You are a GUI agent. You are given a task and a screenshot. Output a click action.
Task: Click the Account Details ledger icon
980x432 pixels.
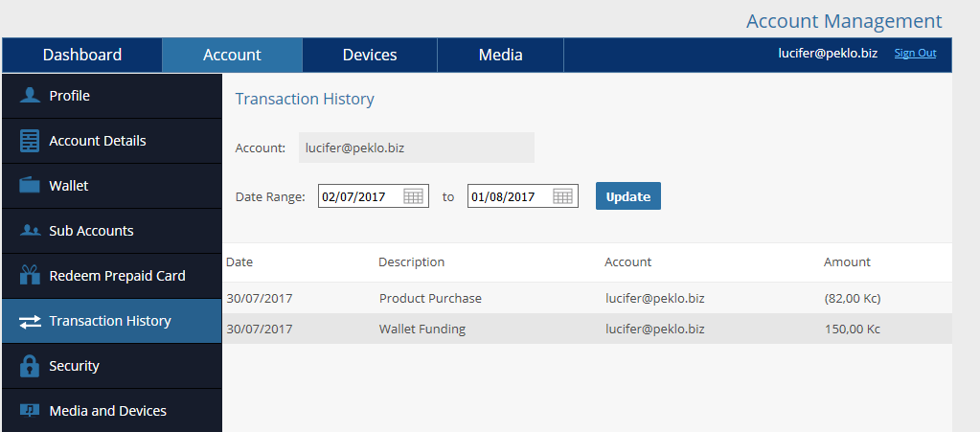30,141
